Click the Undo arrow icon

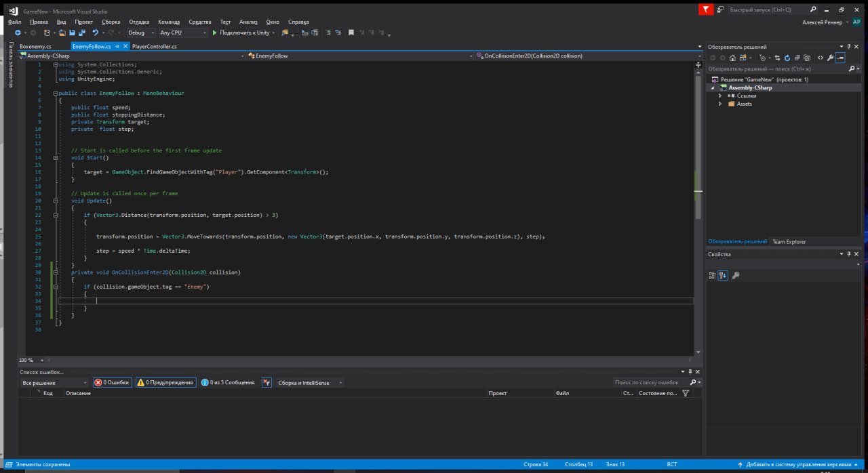pyautogui.click(x=96, y=33)
